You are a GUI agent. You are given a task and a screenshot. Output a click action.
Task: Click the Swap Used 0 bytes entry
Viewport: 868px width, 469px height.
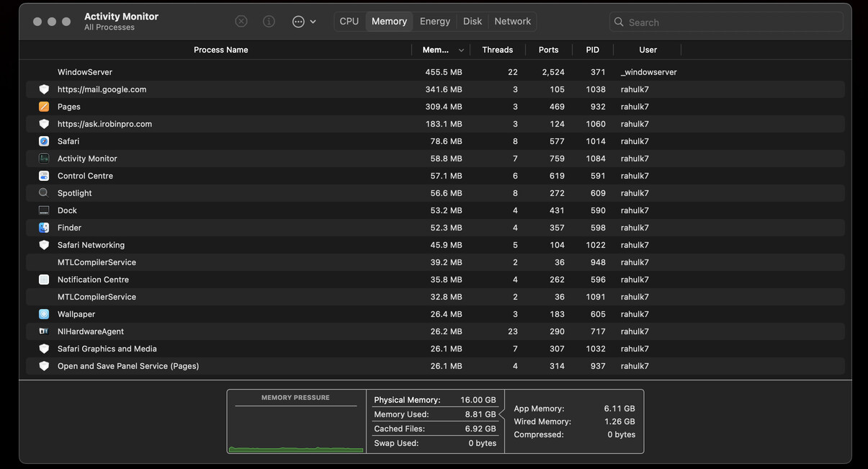coord(435,443)
